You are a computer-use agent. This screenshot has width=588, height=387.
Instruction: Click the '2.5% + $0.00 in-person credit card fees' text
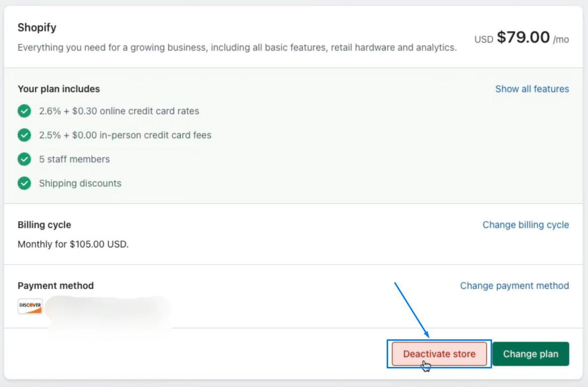[125, 135]
